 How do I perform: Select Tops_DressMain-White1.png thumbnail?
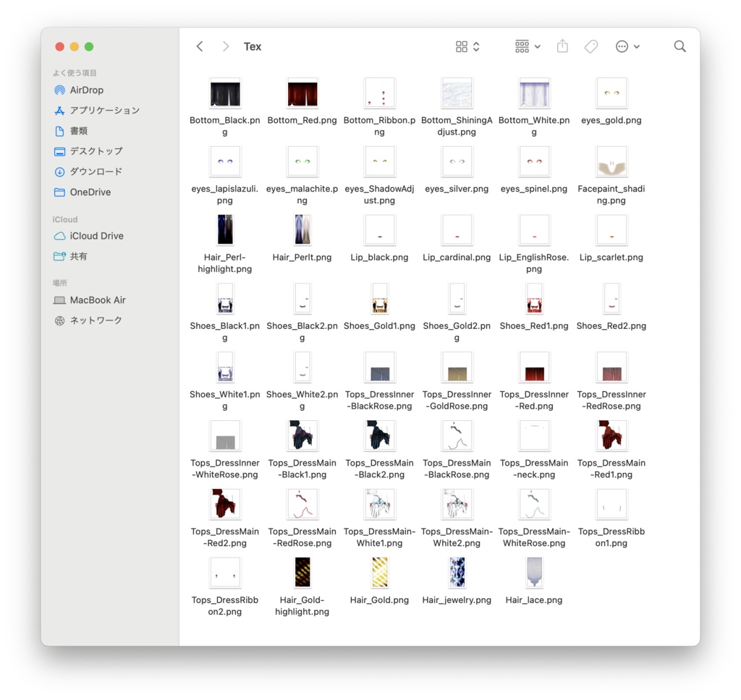tap(379, 504)
